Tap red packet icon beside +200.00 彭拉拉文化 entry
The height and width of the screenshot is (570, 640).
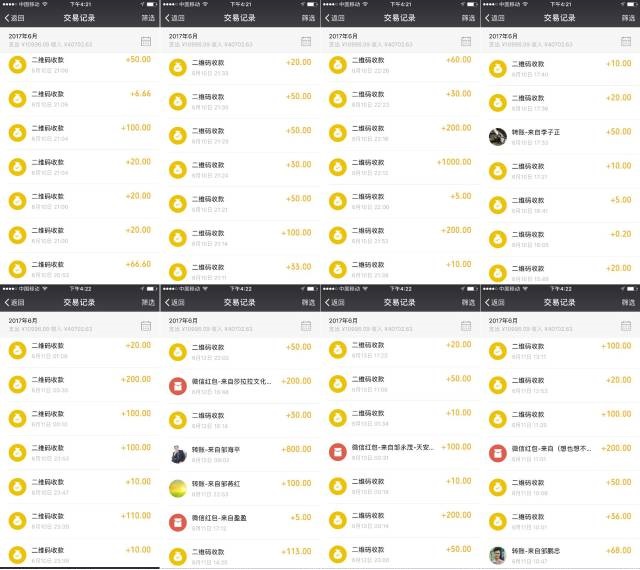tap(177, 383)
